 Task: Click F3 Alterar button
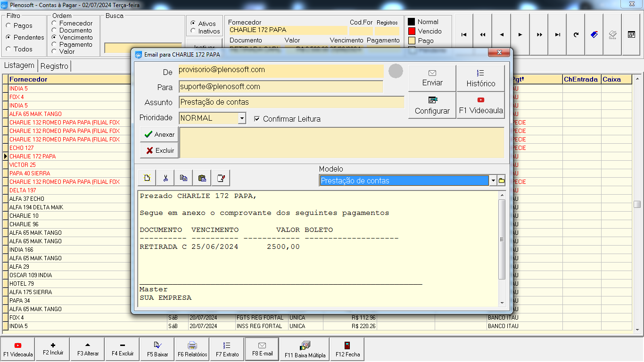[x=88, y=349]
